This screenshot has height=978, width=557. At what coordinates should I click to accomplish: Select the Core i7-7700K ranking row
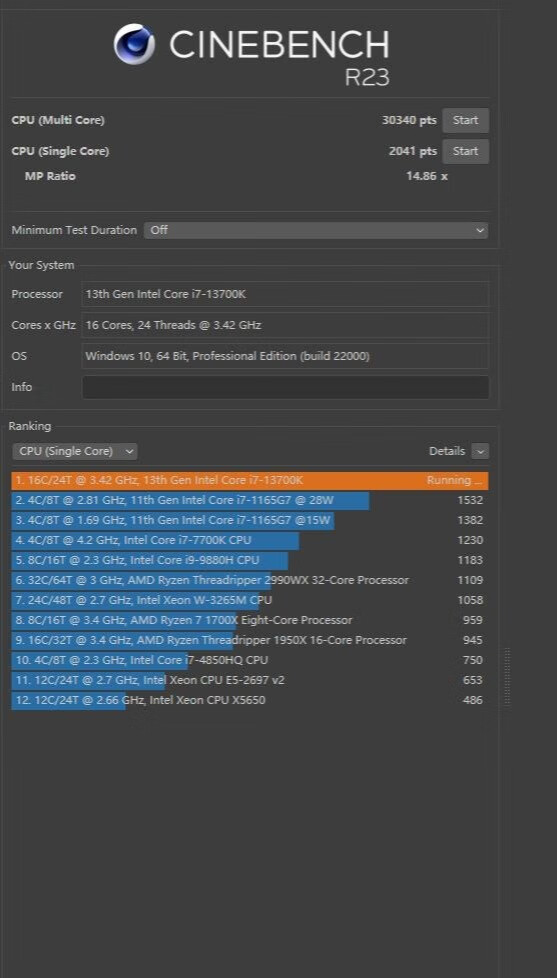click(249, 540)
